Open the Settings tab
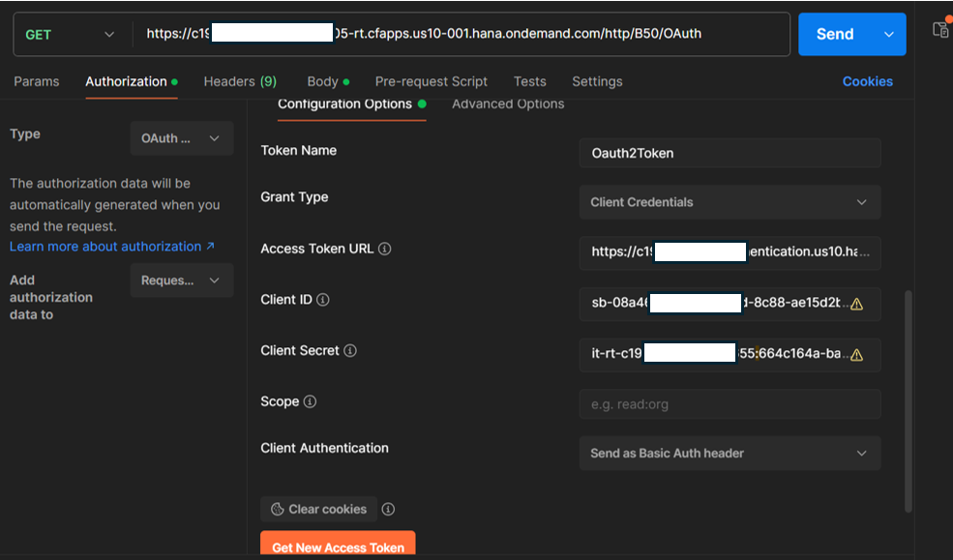This screenshot has height=560, width=953. [x=597, y=81]
